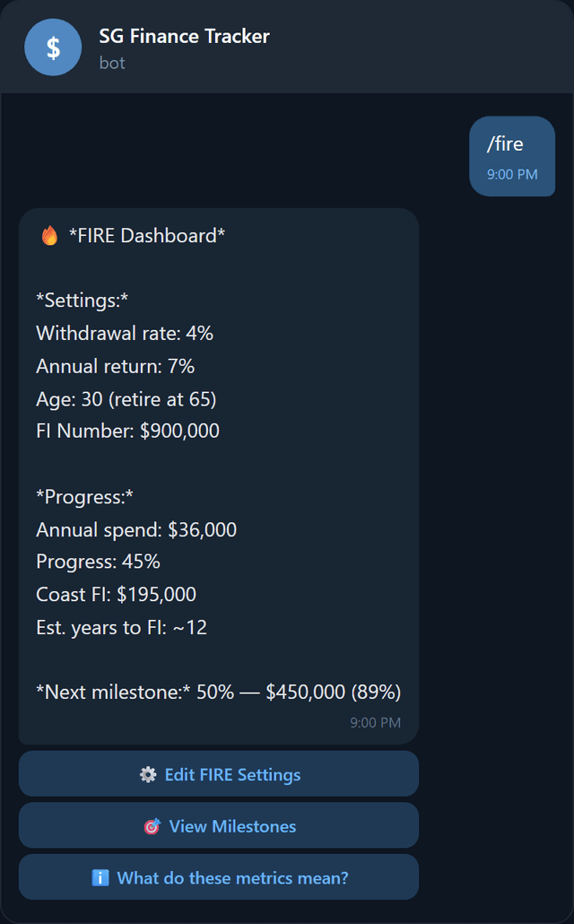Image resolution: width=574 pixels, height=924 pixels.
Task: Select the FIRE Dashboard message bubble
Action: (218, 475)
